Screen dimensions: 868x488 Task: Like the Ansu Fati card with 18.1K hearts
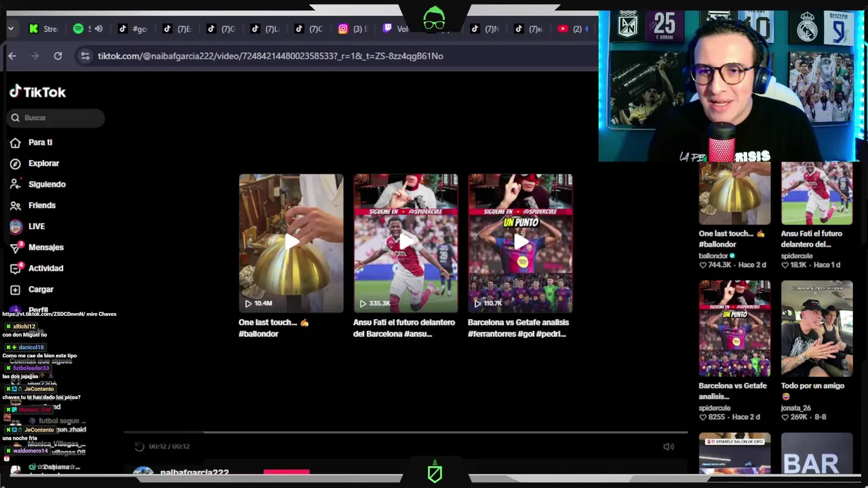tap(785, 265)
